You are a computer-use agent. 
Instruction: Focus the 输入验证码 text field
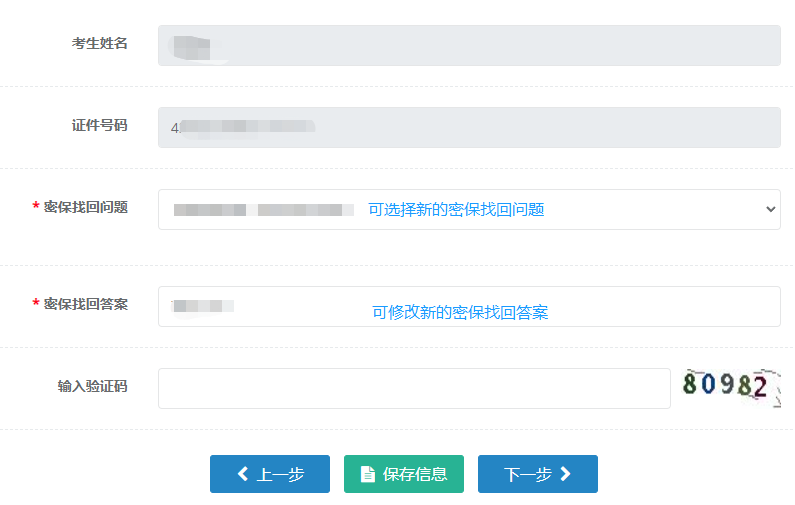414,388
